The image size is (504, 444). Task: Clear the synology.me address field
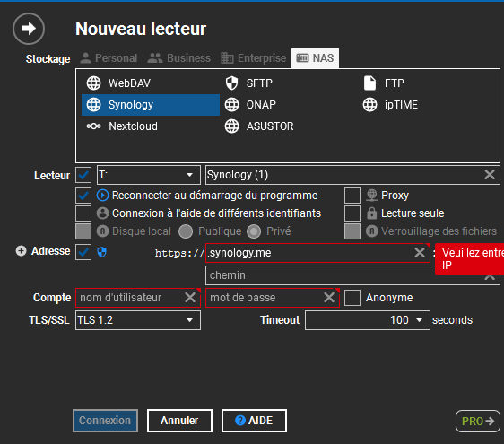coord(420,253)
